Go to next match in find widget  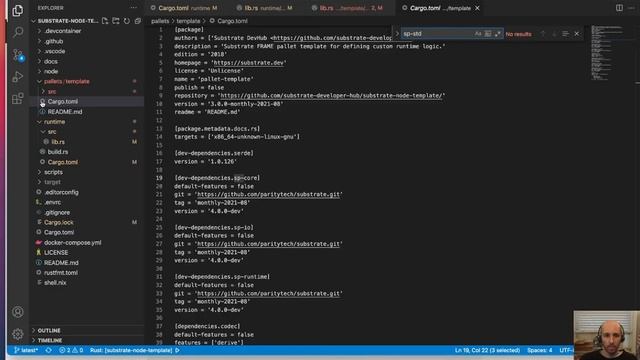pyautogui.click(x=554, y=34)
